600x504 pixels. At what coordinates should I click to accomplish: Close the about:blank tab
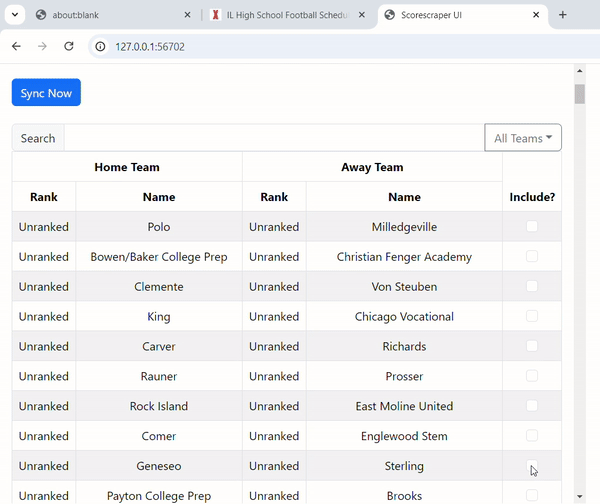187,15
